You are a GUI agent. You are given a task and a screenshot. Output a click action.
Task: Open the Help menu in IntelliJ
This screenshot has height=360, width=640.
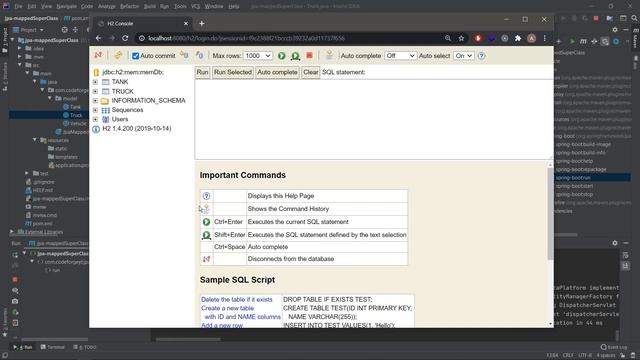pyautogui.click(x=234, y=7)
